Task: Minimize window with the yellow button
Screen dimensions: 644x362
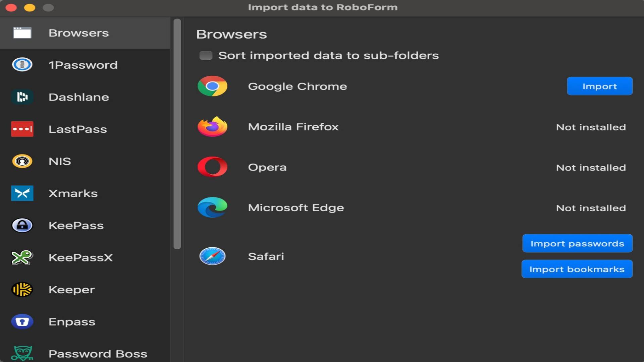Action: (30, 7)
